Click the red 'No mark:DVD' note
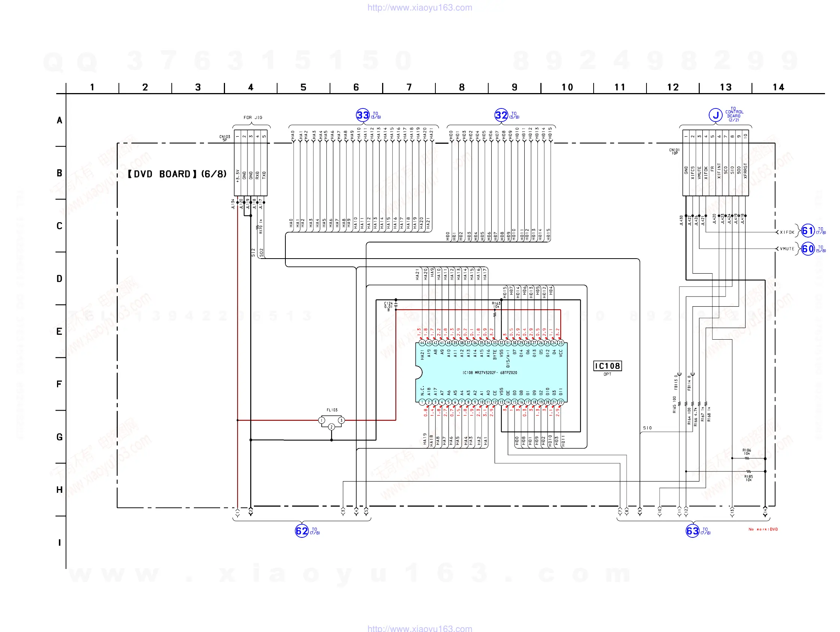The height and width of the screenshot is (632, 840). coord(763,530)
